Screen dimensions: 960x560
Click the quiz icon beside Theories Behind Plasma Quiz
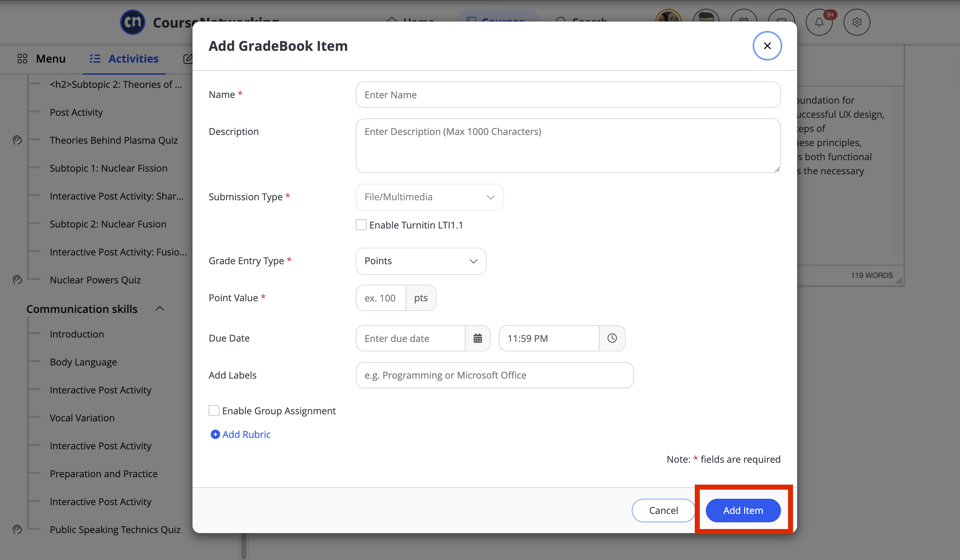[x=18, y=140]
